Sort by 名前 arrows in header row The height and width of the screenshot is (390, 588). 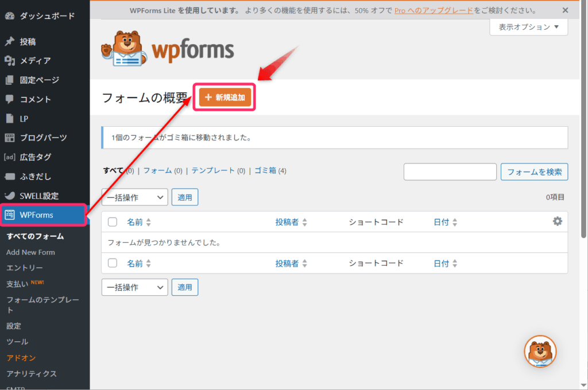click(149, 222)
